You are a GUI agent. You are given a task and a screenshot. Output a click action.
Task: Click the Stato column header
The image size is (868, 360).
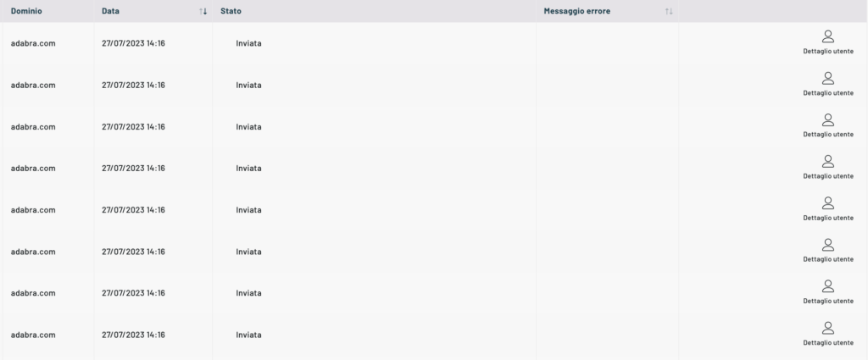[x=231, y=11]
